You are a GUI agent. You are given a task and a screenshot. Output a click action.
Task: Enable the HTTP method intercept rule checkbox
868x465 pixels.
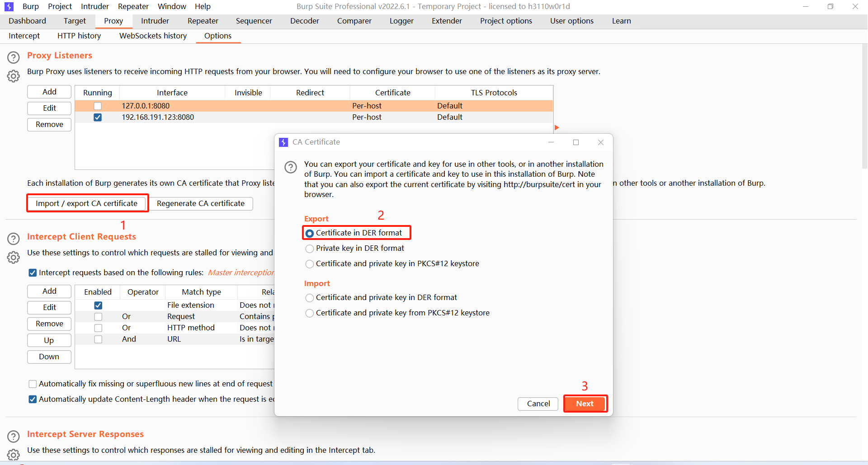point(98,328)
